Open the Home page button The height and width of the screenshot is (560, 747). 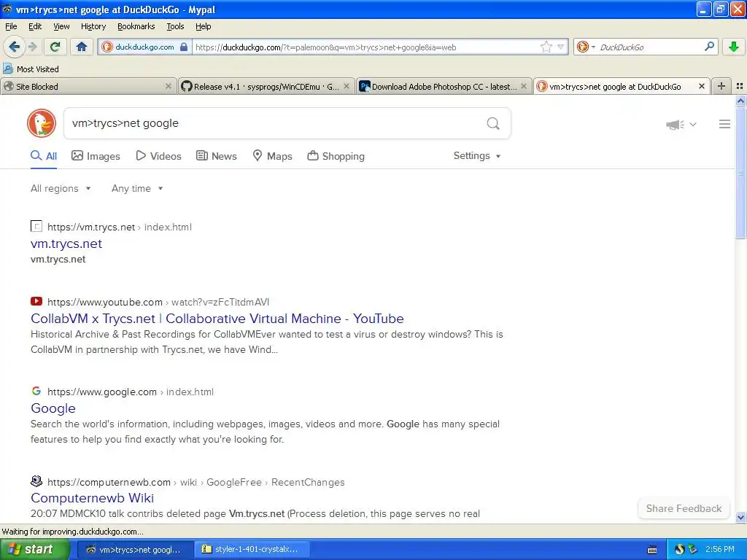(x=82, y=47)
